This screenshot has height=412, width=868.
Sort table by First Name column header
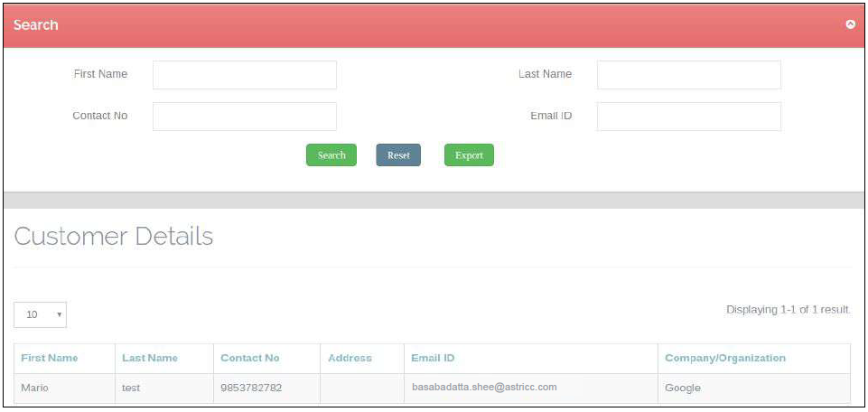50,358
